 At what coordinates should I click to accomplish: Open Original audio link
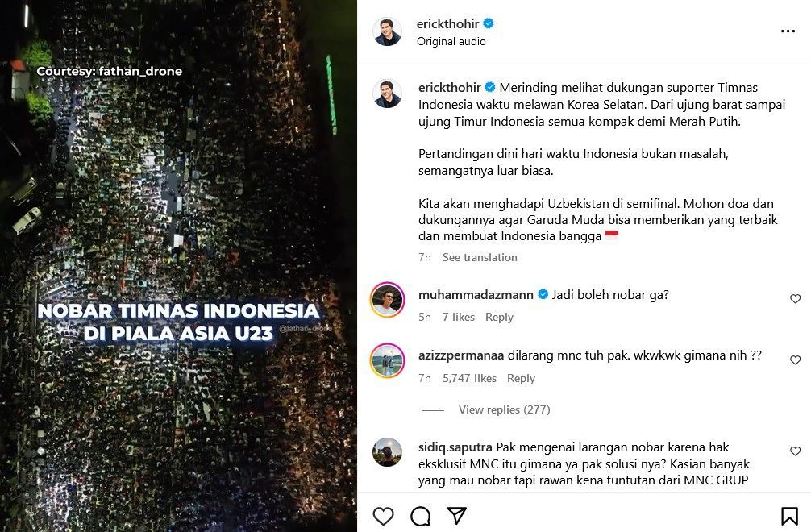[x=451, y=41]
